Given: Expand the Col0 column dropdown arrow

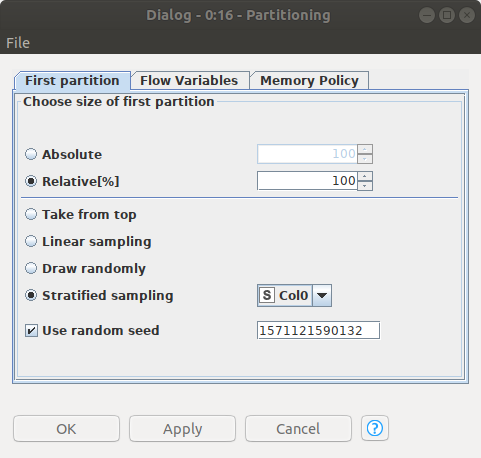Looking at the screenshot, I should 322,295.
